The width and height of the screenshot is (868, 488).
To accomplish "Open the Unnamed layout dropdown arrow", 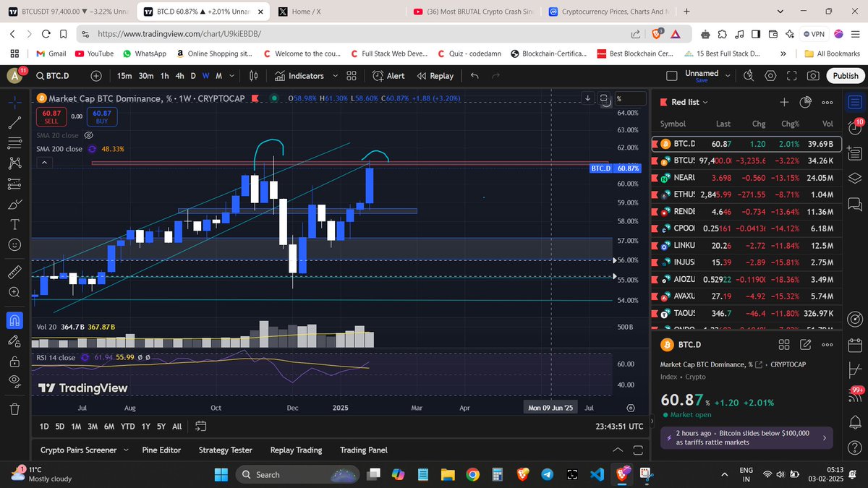I will 729,75.
